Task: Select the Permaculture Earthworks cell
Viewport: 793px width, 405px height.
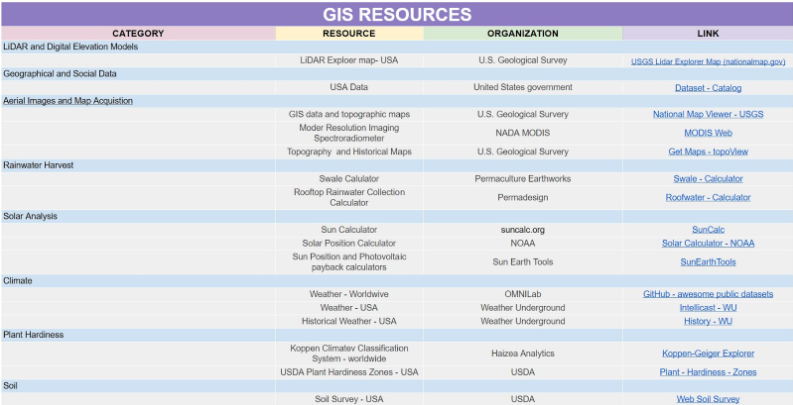Action: point(523,178)
